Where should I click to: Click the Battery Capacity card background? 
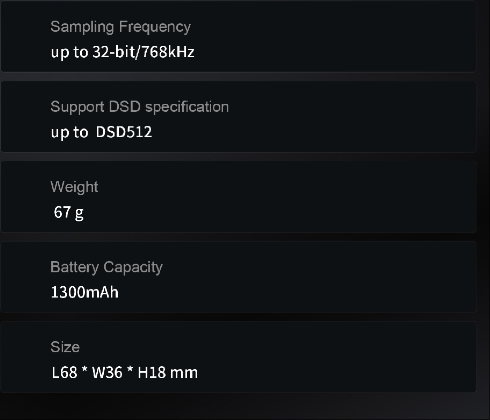pos(238,277)
